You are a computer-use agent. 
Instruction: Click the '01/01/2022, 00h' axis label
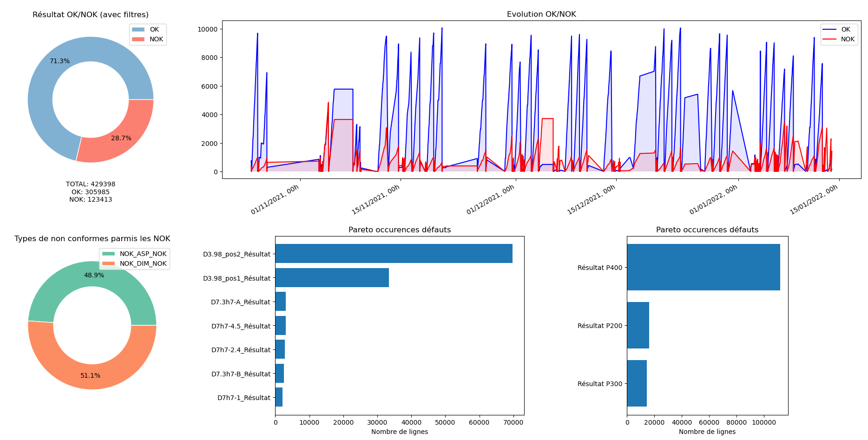click(x=713, y=199)
